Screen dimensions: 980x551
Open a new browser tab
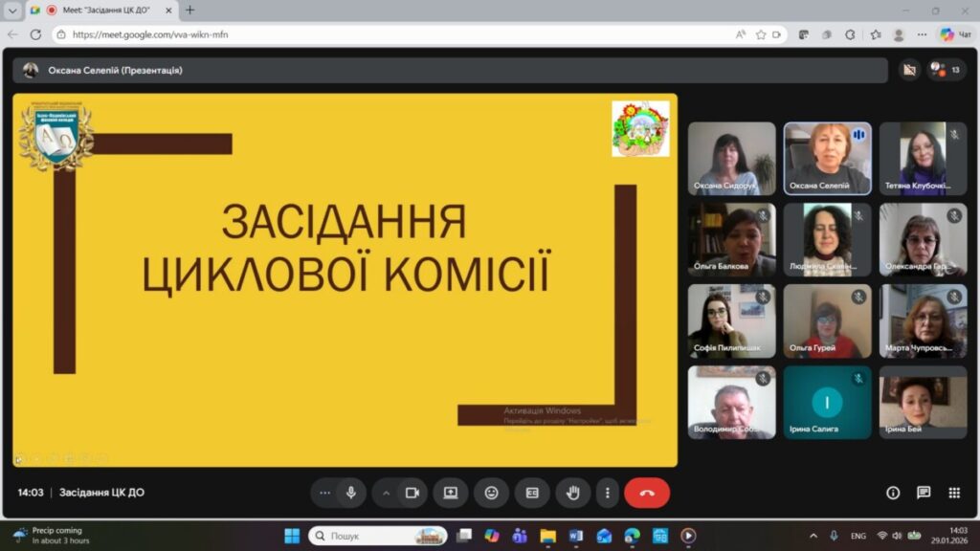point(189,11)
